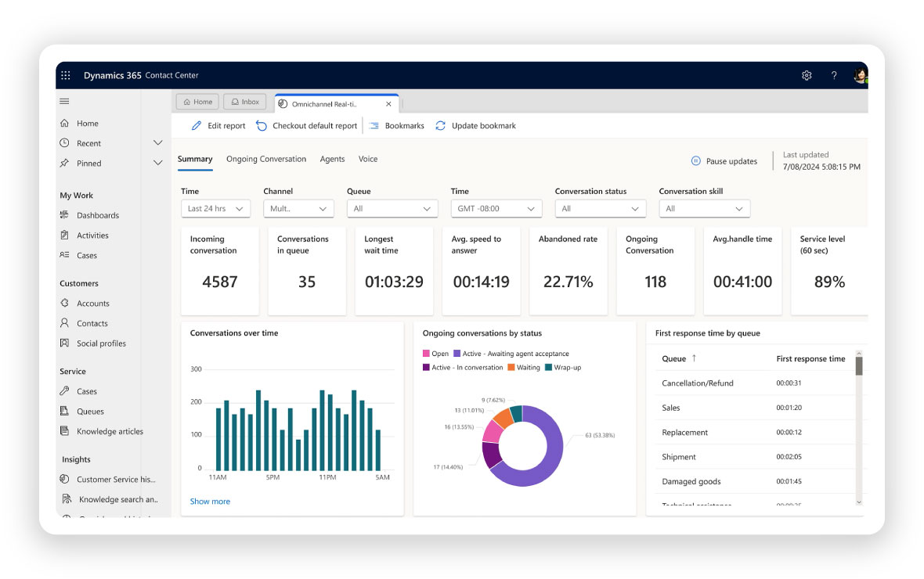The width and height of the screenshot is (924, 579).
Task: Click scrollbar thumb in First response table
Action: pyautogui.click(x=858, y=365)
